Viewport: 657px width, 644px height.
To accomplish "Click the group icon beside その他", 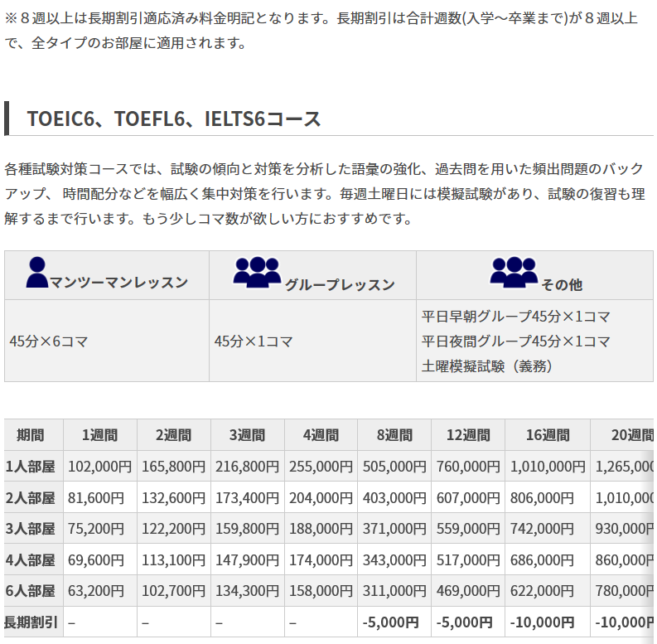I will point(514,272).
